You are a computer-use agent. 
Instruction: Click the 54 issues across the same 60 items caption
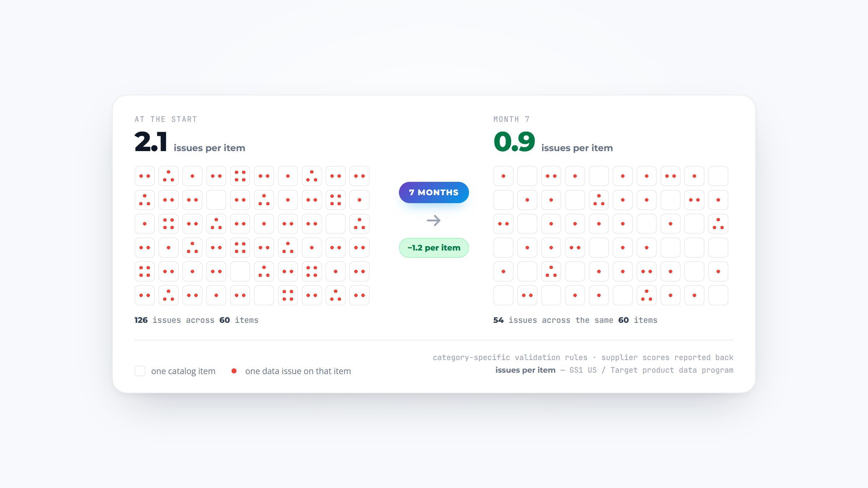(575, 320)
